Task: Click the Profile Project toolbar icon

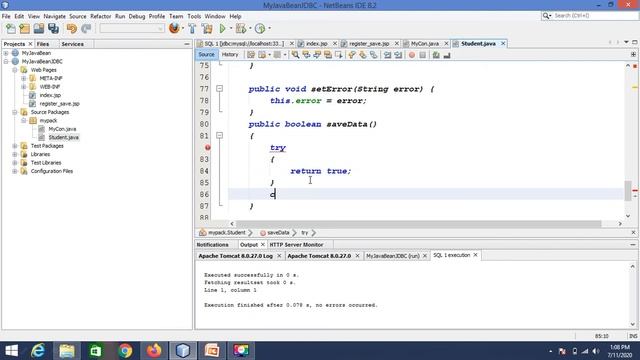Action: tap(260, 28)
